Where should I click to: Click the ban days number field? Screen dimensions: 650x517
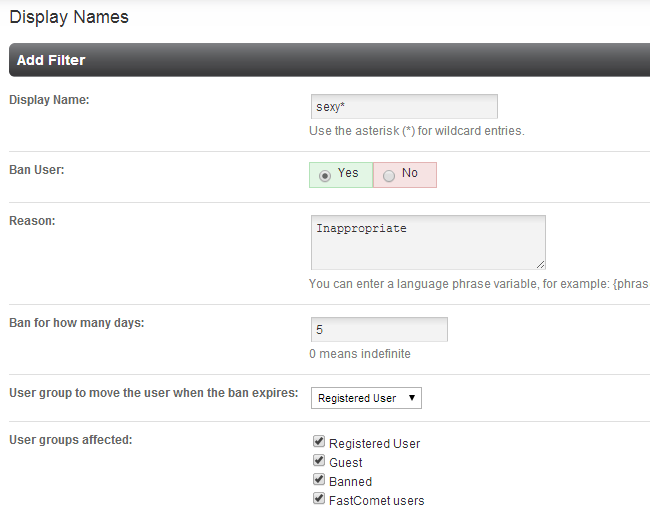[x=379, y=330]
